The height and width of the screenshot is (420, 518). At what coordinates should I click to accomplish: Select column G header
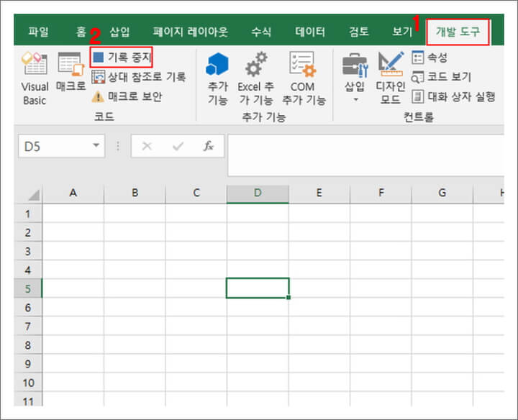(x=442, y=193)
